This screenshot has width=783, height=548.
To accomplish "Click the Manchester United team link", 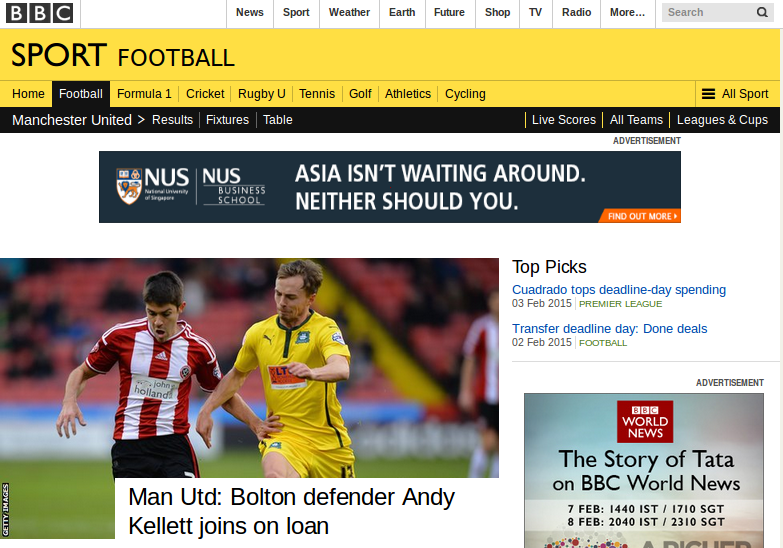I will 72,120.
